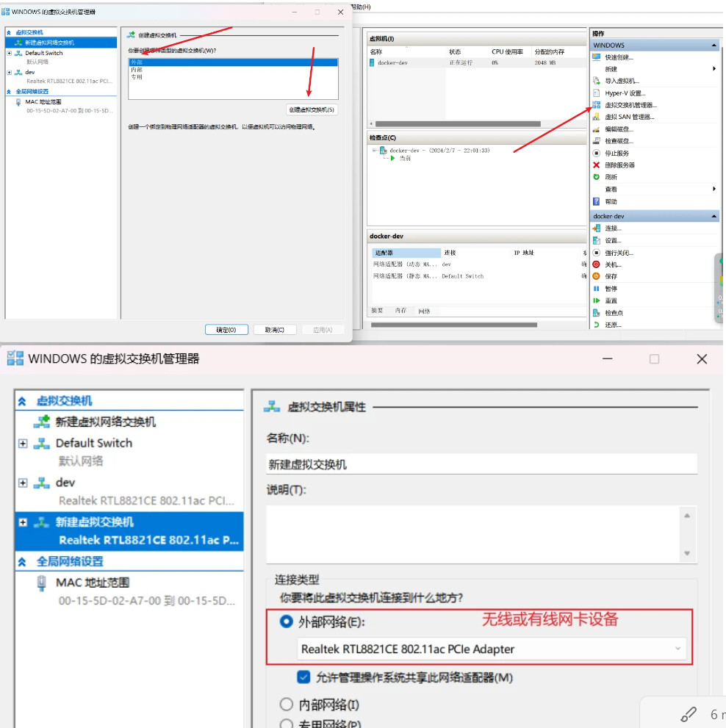Click the 分配的内存 column header
This screenshot has height=728, width=726.
[x=550, y=51]
